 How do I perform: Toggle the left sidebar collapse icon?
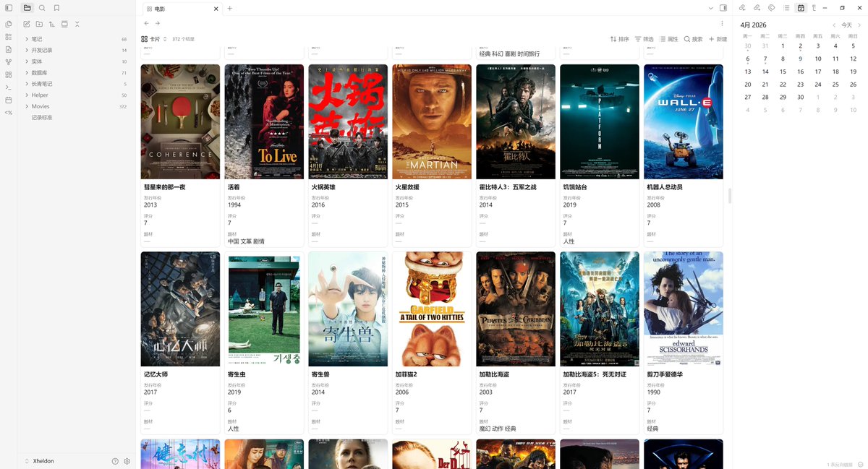(9, 8)
